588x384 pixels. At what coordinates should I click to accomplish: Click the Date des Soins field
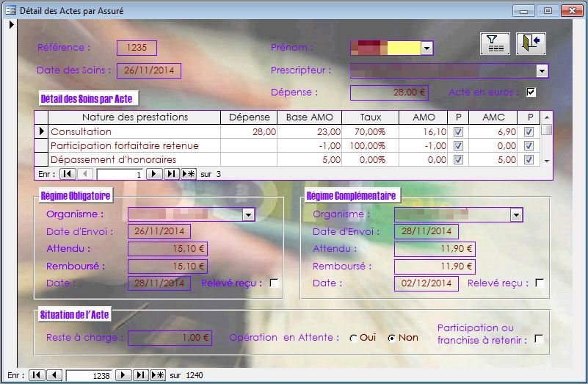point(148,71)
